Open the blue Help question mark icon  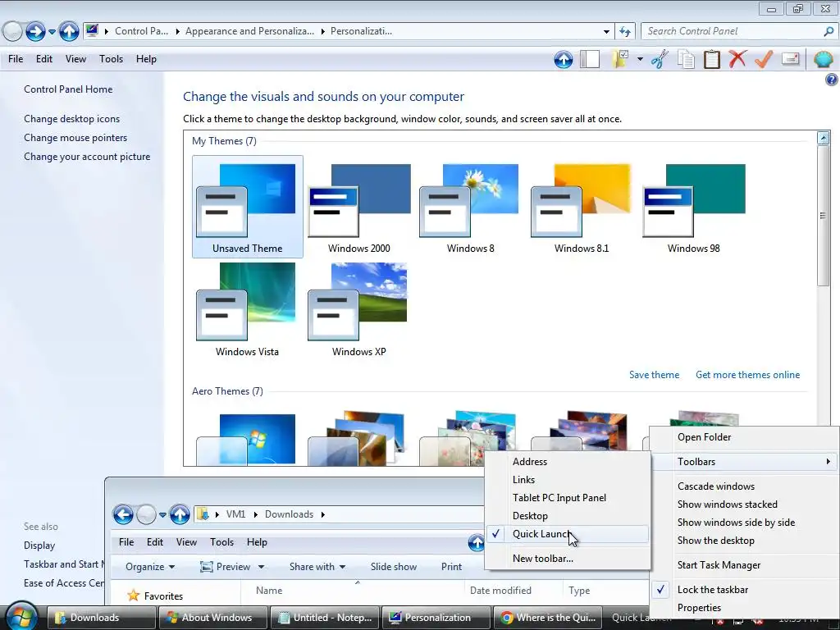click(x=831, y=80)
